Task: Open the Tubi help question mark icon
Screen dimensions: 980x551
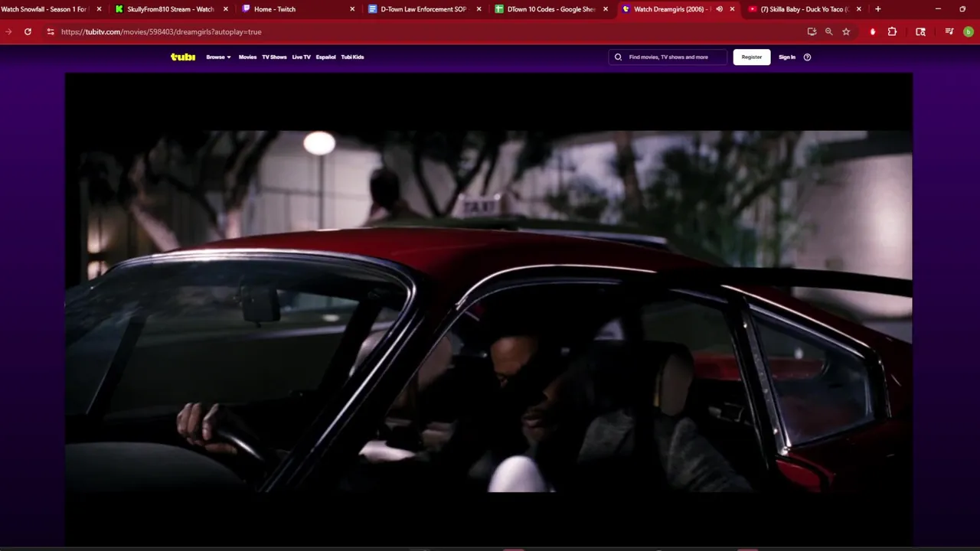Action: [807, 57]
